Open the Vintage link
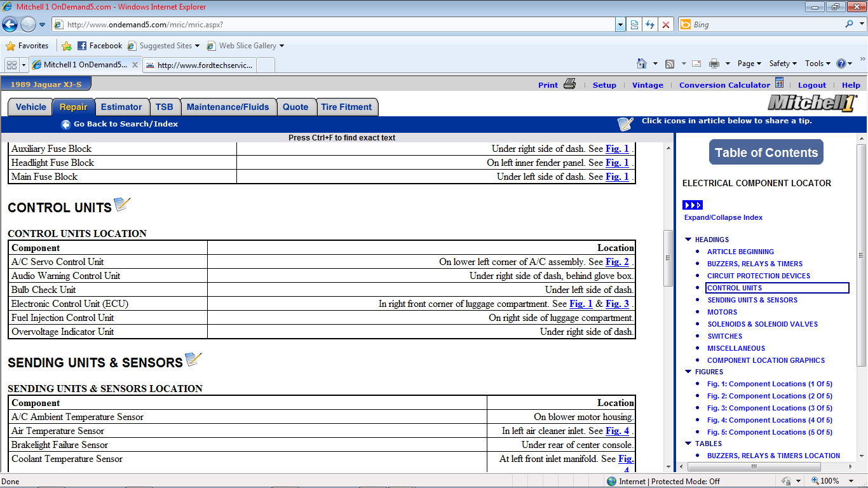This screenshot has height=488, width=868. coord(648,85)
